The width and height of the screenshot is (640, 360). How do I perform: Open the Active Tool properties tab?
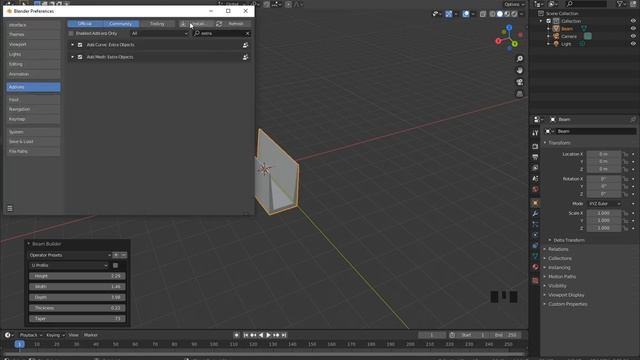click(535, 133)
